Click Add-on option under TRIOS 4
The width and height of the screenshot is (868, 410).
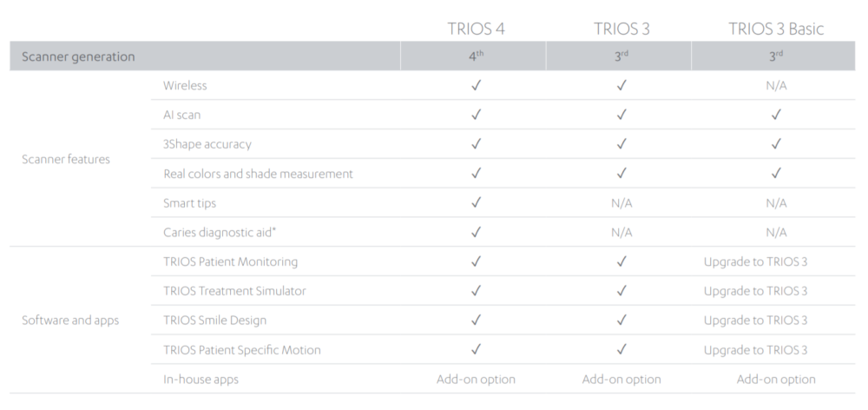click(x=476, y=380)
